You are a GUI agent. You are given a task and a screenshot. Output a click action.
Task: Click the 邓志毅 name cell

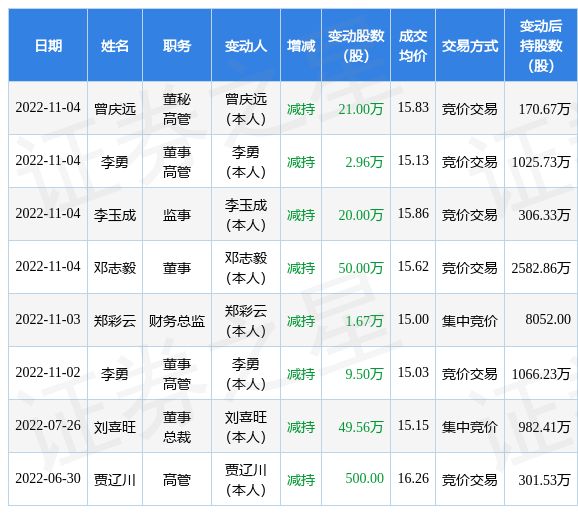pyautogui.click(x=115, y=268)
